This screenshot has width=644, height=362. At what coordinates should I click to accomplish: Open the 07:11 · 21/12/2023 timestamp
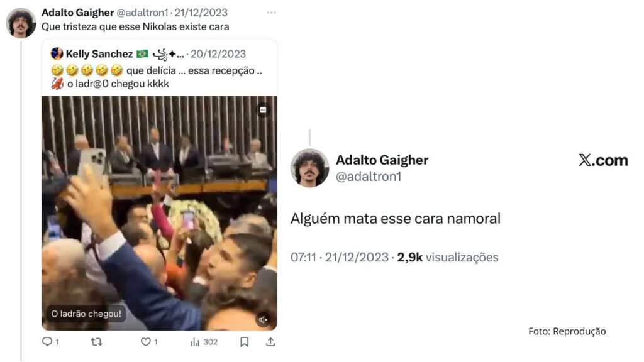(x=339, y=257)
